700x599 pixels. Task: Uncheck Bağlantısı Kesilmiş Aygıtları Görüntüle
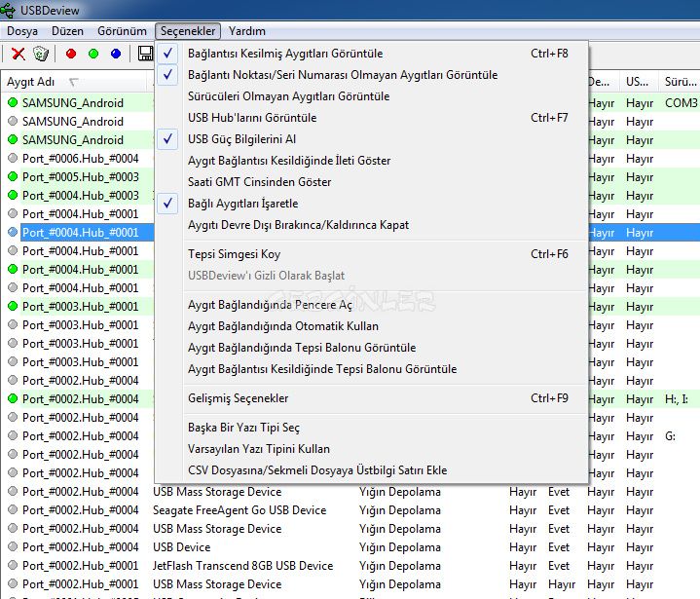372,54
